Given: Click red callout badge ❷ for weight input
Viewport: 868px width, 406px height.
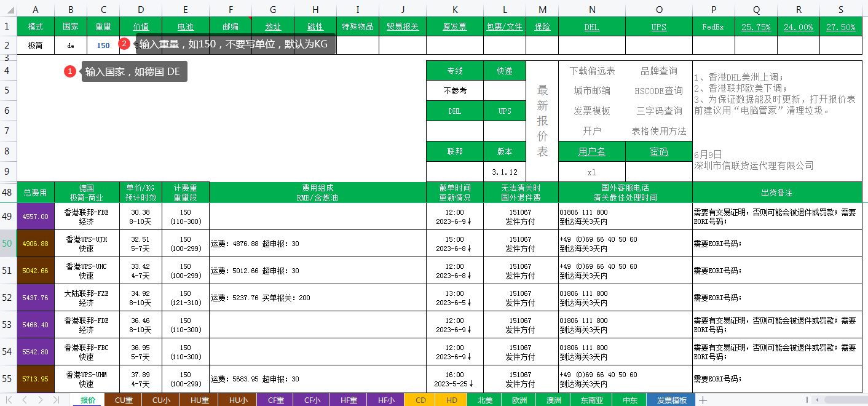Looking at the screenshot, I should [x=124, y=45].
